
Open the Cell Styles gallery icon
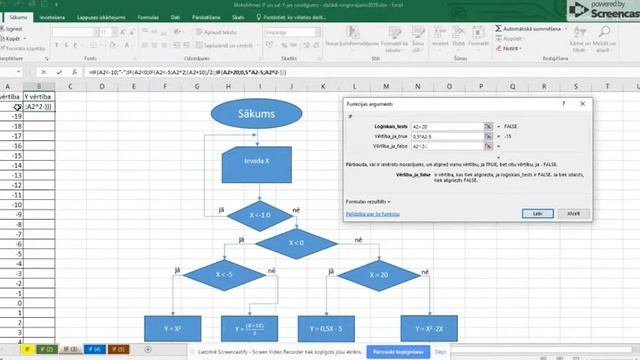pos(418,32)
